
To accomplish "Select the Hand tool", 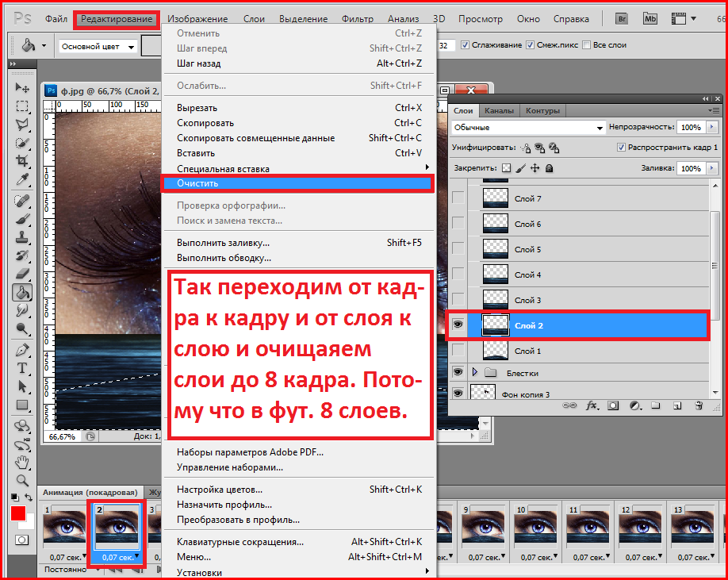I will tap(22, 463).
